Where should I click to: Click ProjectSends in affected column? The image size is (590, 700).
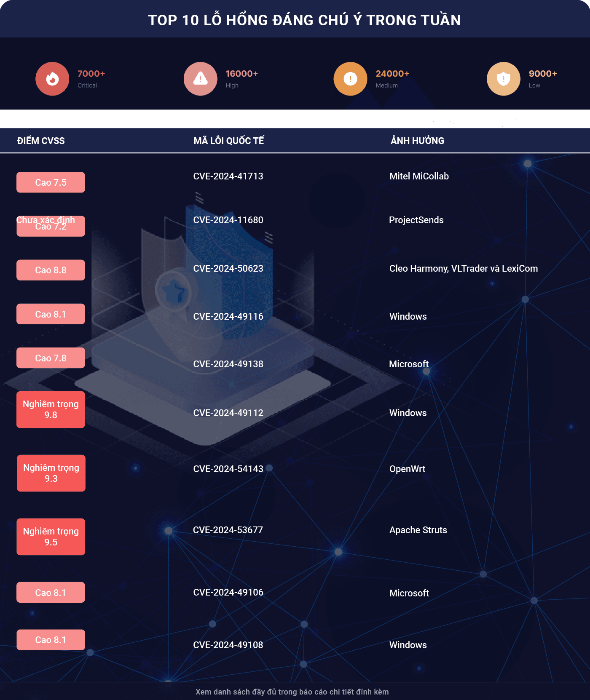pyautogui.click(x=416, y=220)
